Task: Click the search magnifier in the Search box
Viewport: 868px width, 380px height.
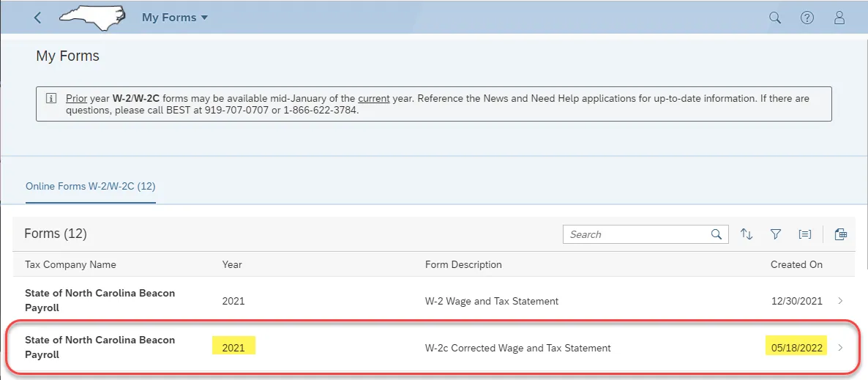Action: [x=717, y=234]
